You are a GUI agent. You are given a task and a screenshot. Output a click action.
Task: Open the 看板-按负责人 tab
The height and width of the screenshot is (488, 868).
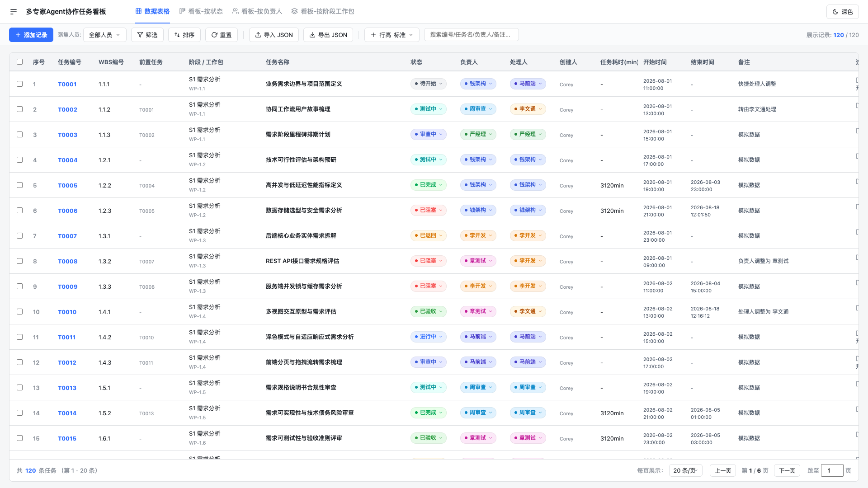257,11
